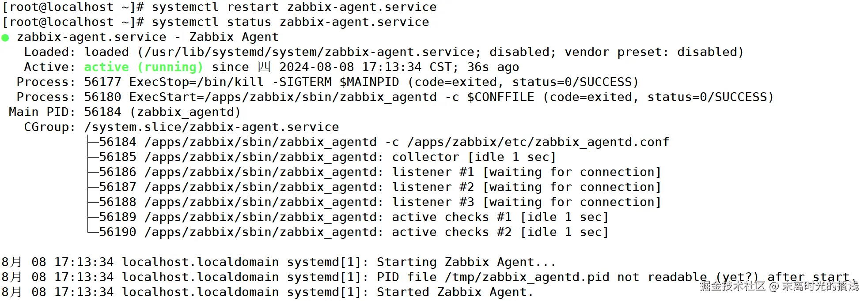Click the green service status dot

coord(5,38)
